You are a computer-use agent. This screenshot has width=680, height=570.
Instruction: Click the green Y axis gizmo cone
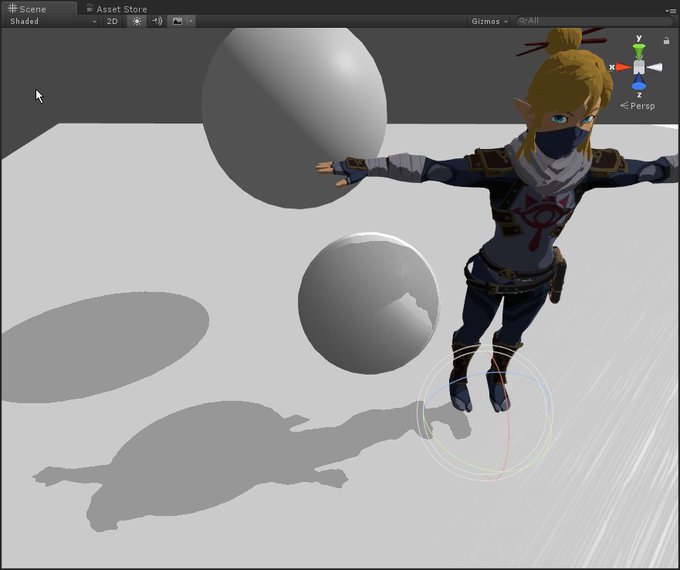coord(638,51)
